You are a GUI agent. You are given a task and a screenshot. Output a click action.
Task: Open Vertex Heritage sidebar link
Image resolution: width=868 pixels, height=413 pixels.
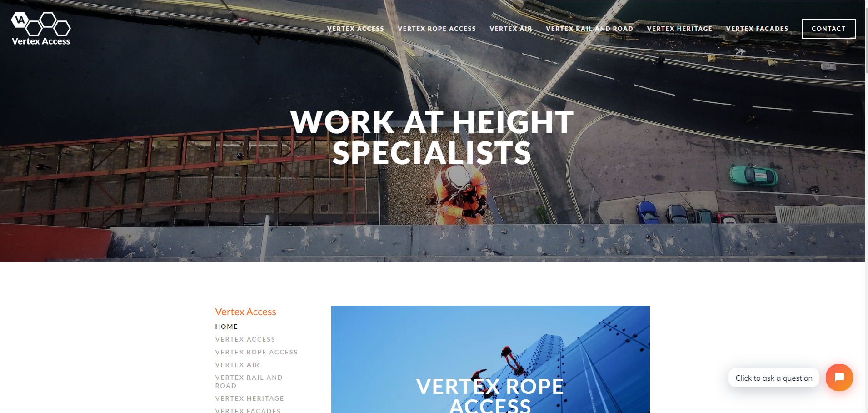click(x=249, y=398)
